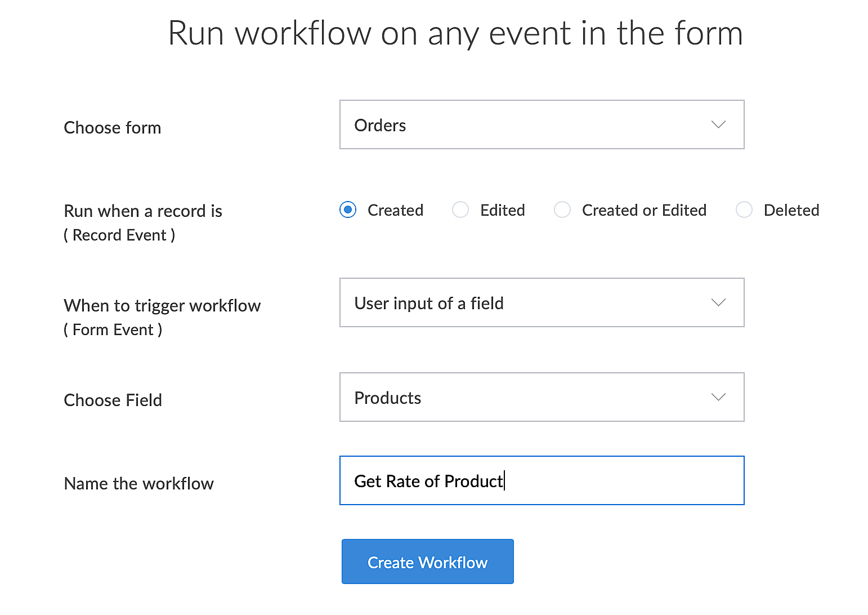The height and width of the screenshot is (615, 868).
Task: Click the Create Workflow button
Action: click(x=427, y=561)
